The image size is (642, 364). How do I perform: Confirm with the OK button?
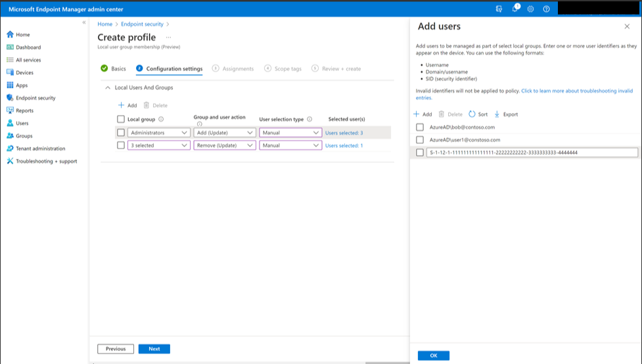coord(434,355)
